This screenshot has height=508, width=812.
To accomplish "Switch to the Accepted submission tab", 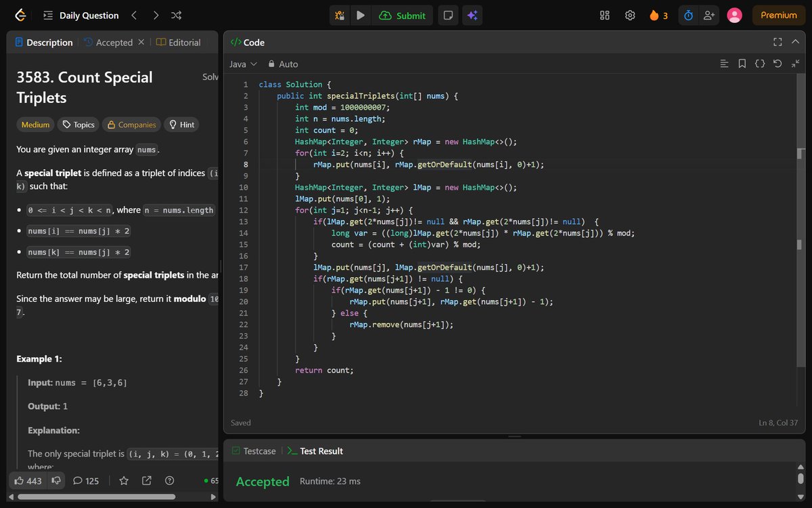I will pyautogui.click(x=108, y=42).
